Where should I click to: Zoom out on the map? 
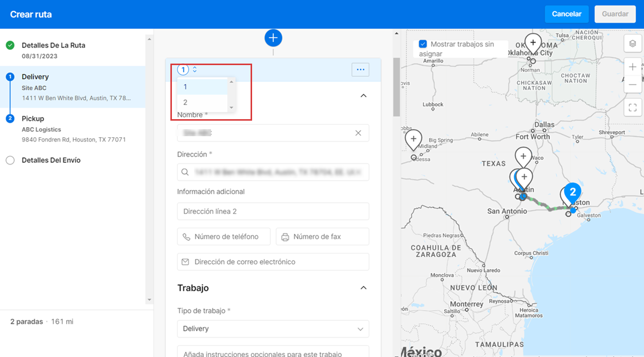tap(632, 84)
